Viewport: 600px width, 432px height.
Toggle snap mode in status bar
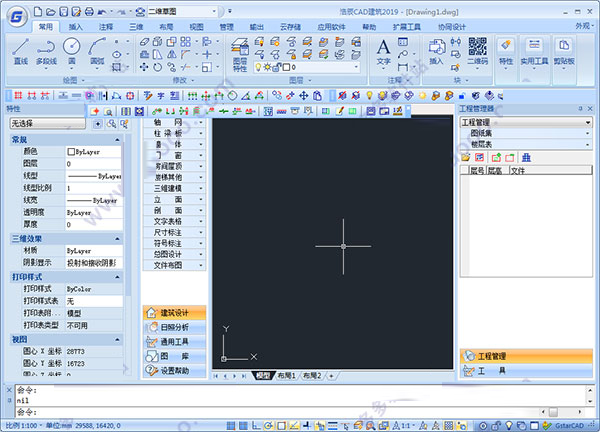pyautogui.click(x=231, y=425)
